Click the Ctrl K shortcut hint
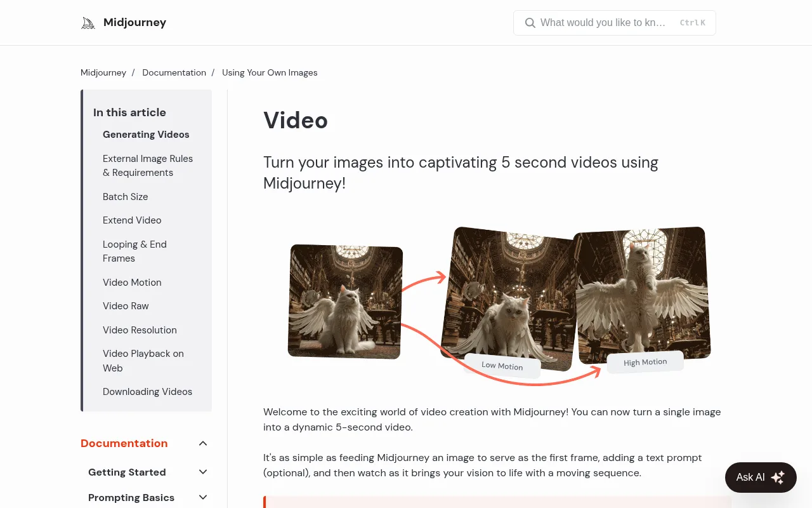 tap(692, 23)
